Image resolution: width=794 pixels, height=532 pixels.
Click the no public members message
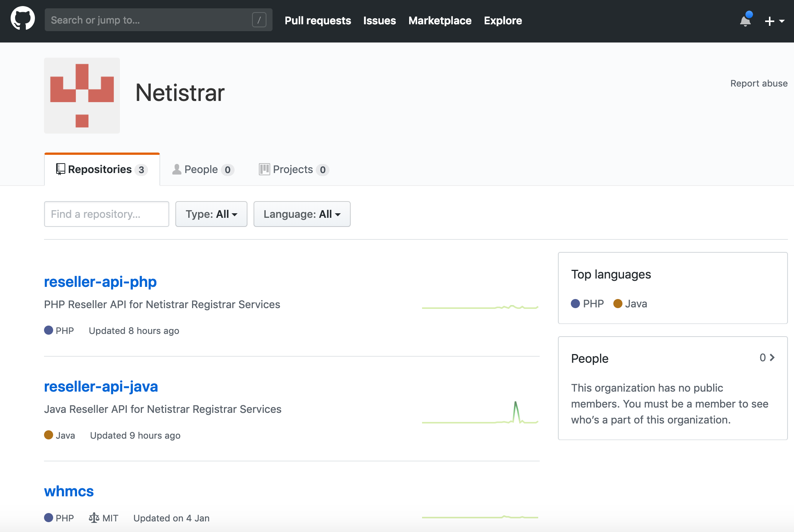(x=670, y=404)
